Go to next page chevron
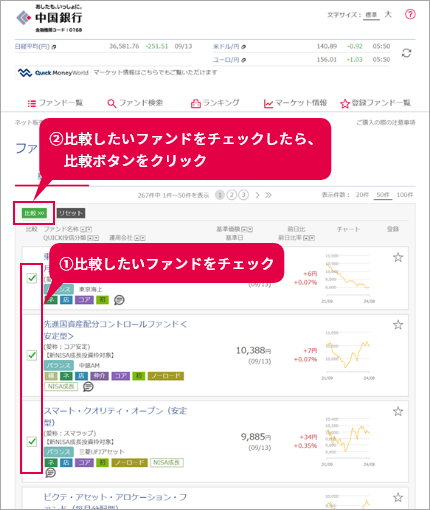 257,195
